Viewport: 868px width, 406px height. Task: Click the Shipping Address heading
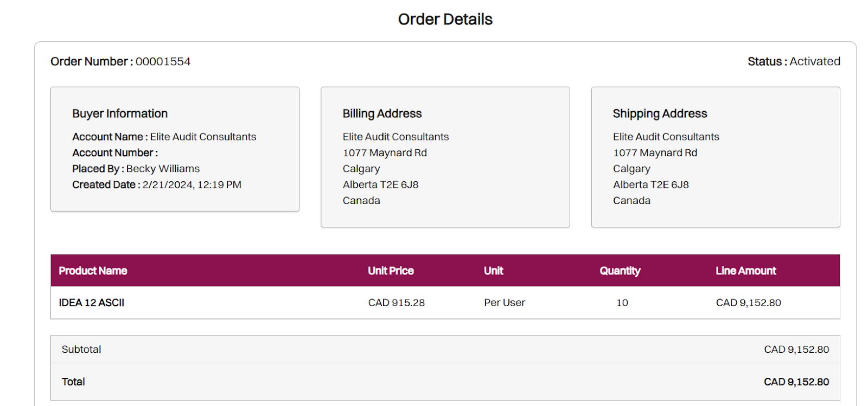[660, 113]
